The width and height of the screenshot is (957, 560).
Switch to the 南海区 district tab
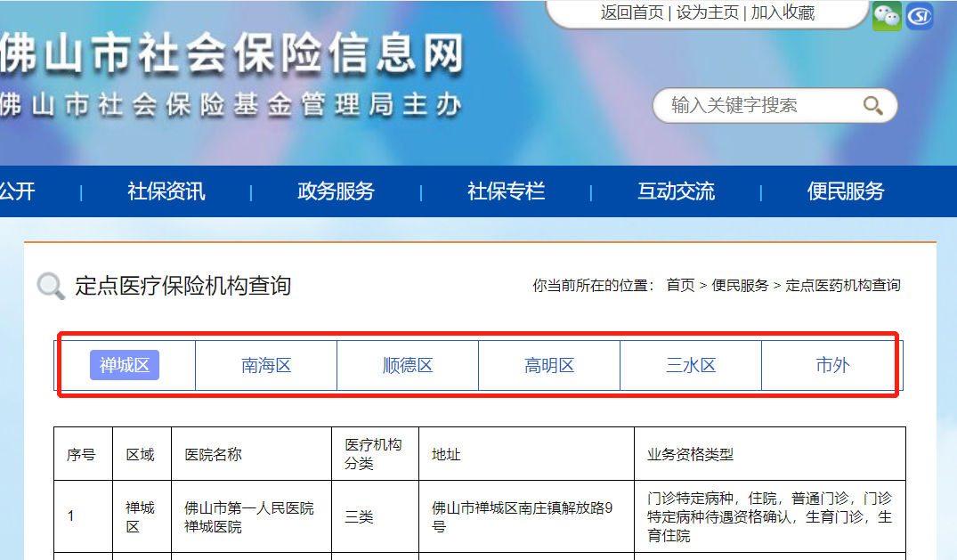pos(266,365)
